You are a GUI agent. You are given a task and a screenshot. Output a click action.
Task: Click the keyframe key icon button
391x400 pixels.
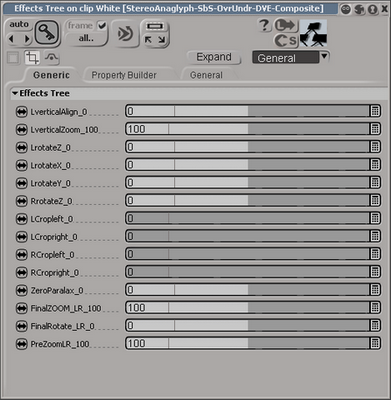(47, 32)
